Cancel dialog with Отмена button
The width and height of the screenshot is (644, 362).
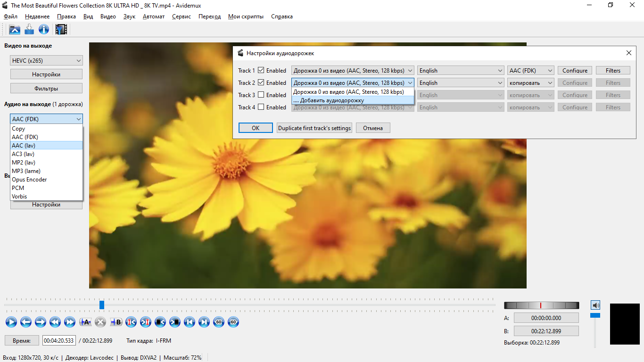373,128
